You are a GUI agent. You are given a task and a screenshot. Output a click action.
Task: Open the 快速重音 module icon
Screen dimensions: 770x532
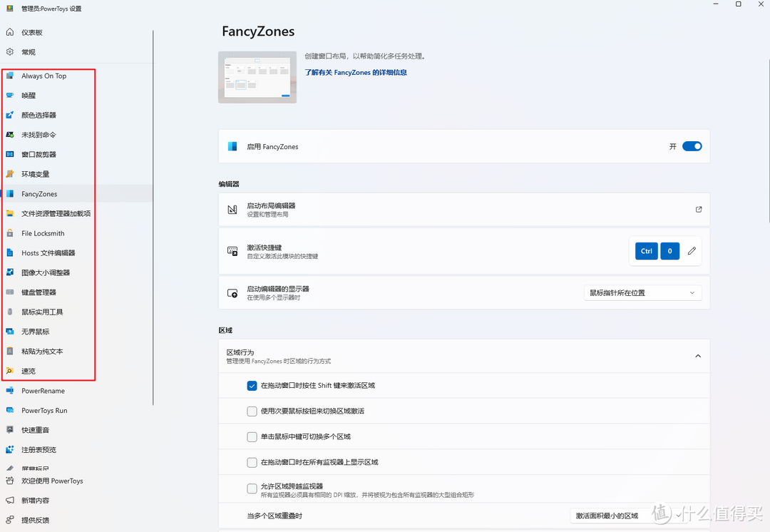tap(10, 430)
